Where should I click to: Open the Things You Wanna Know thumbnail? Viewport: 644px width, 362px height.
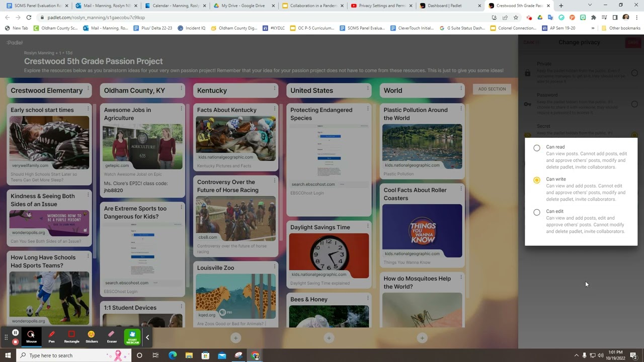click(x=422, y=231)
